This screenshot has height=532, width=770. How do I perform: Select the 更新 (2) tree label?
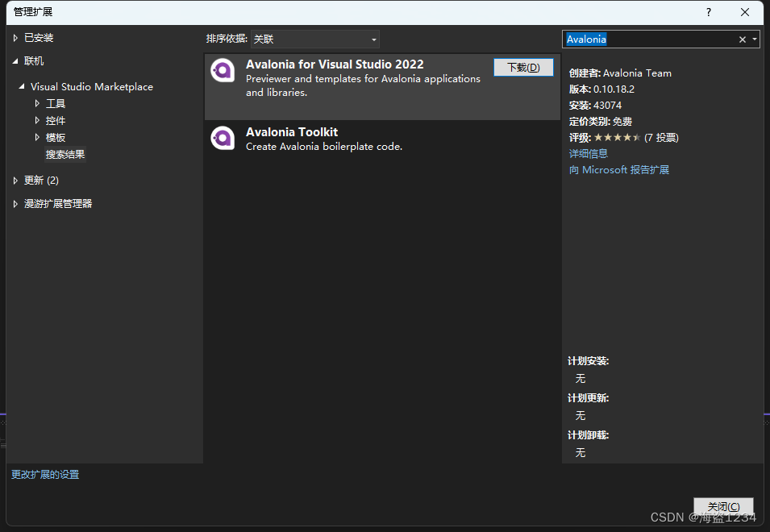42,180
